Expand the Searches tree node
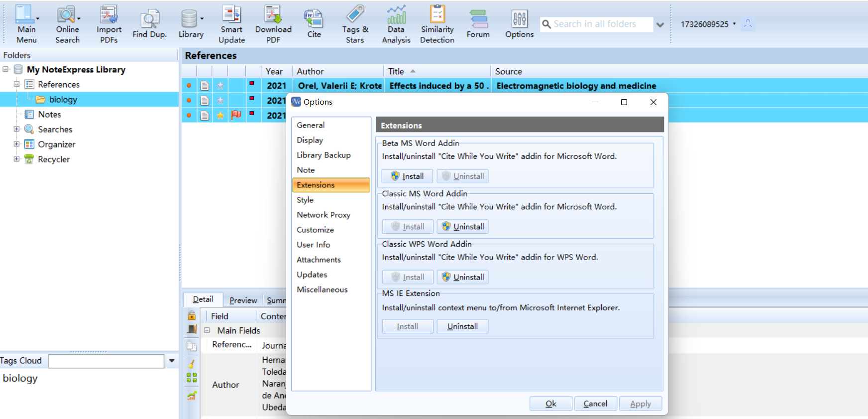 pos(17,129)
